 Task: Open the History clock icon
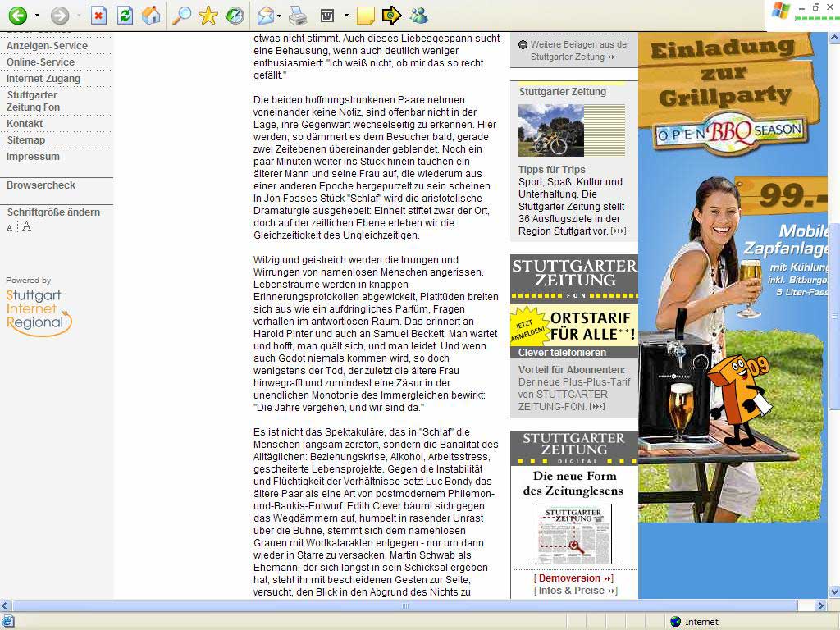point(235,15)
